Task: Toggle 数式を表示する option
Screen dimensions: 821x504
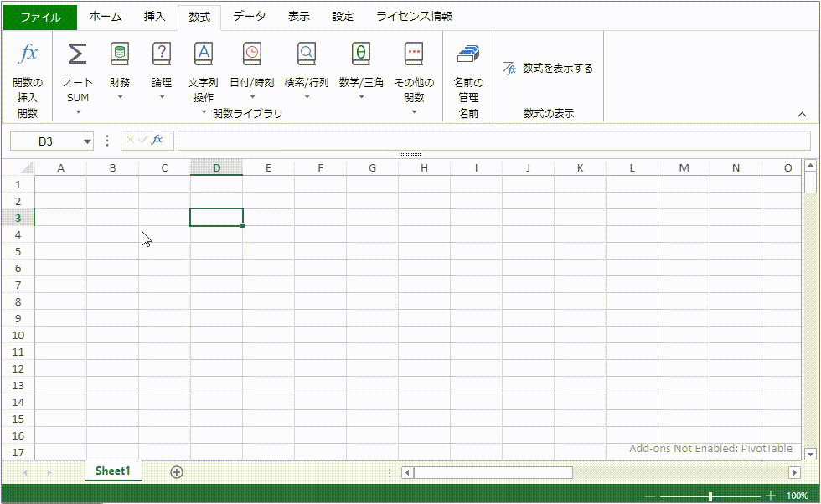Action: 548,69
